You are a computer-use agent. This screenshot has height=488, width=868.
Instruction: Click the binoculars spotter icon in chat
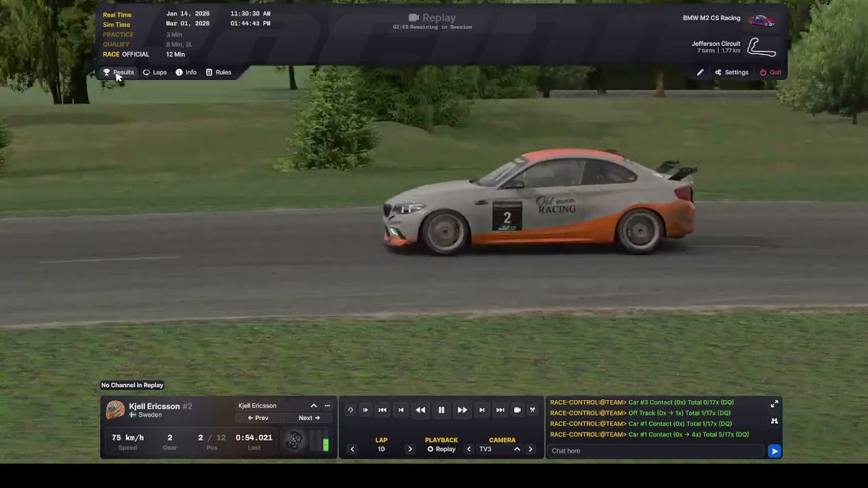click(x=774, y=421)
